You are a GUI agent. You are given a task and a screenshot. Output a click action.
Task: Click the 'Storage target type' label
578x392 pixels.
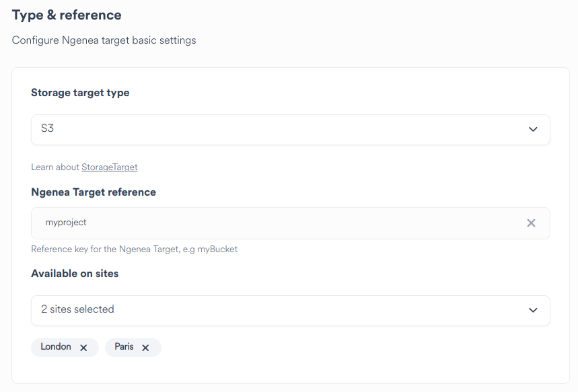click(80, 93)
